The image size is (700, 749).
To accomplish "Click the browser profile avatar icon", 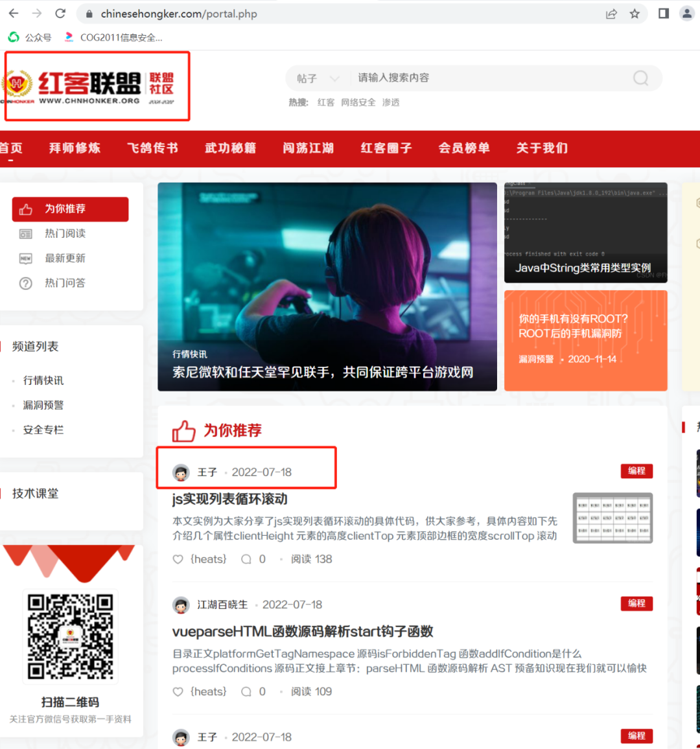I will (x=687, y=14).
